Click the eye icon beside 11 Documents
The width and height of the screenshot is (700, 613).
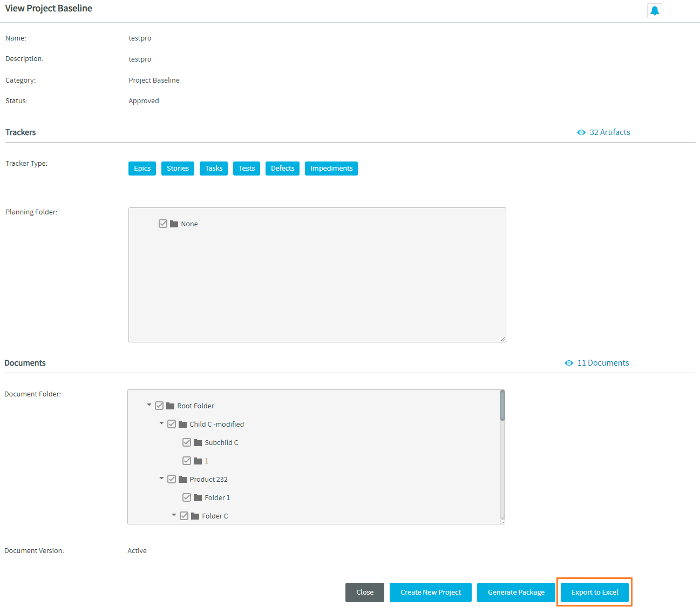point(569,363)
